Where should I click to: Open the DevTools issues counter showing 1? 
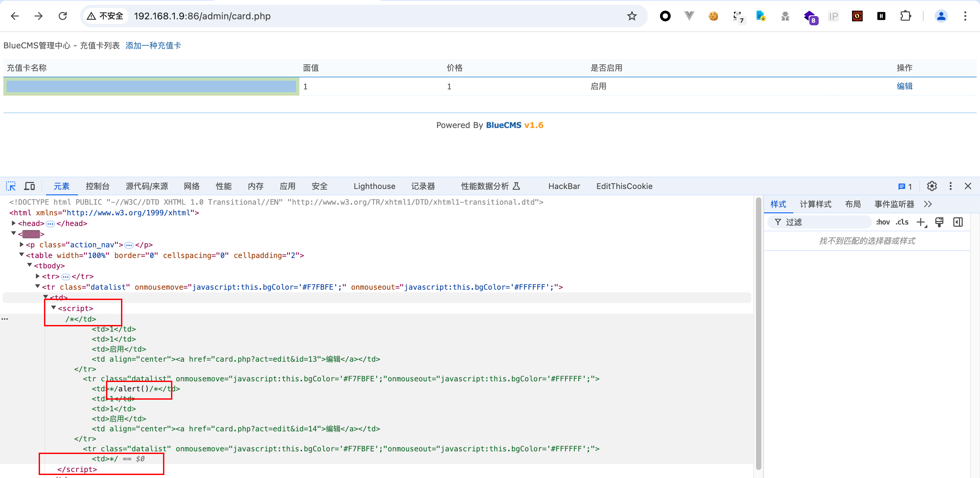pyautogui.click(x=905, y=186)
